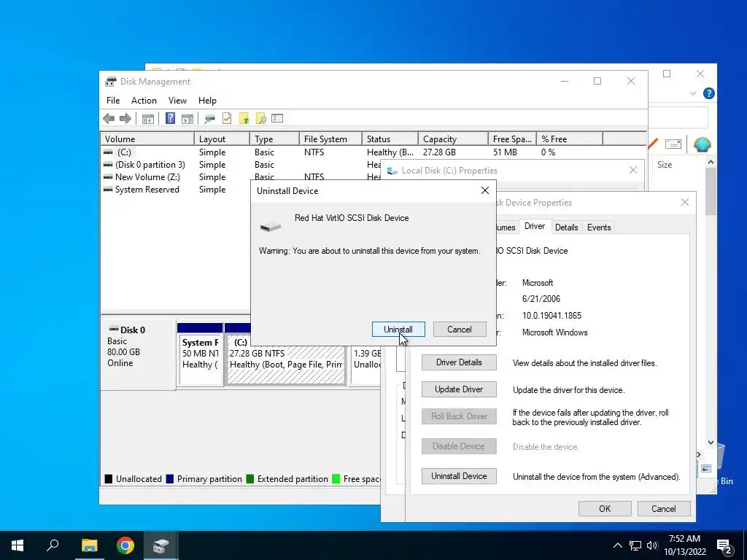Viewport: 747px width, 560px height.
Task: Open taskbar Search magnifier
Action: (53, 545)
